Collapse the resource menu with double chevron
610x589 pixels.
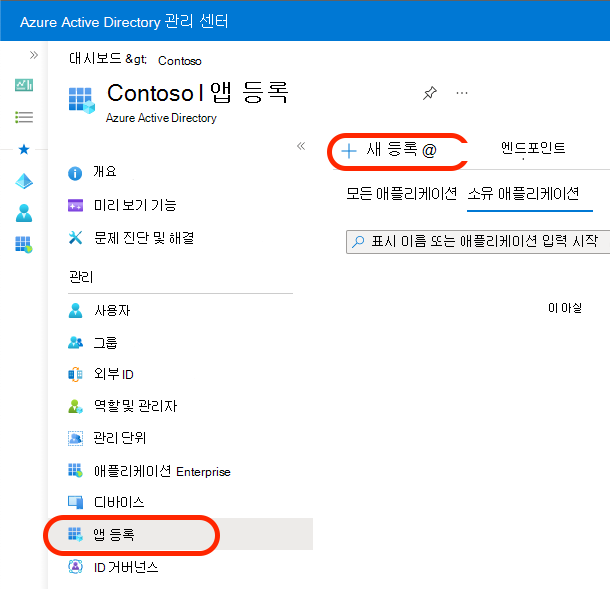point(301,146)
